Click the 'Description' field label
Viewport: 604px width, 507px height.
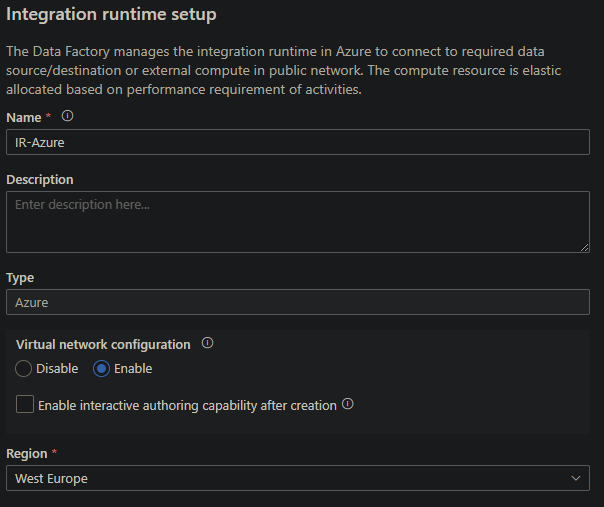point(40,180)
